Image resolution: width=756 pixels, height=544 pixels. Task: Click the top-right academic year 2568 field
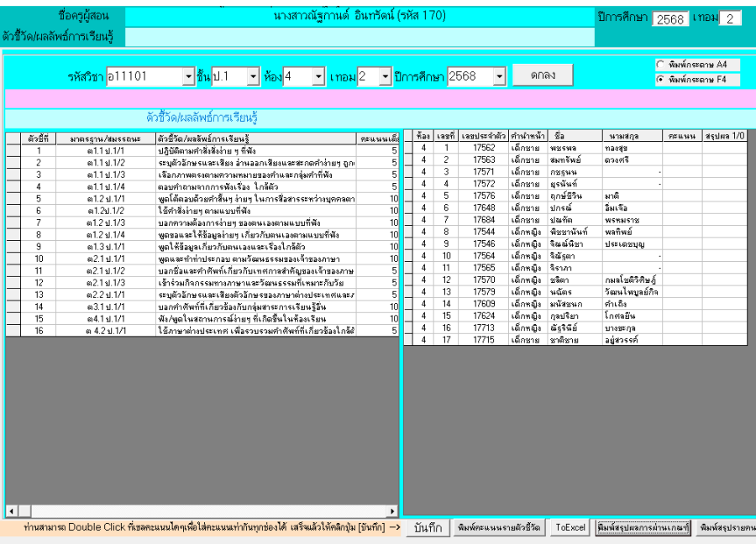tap(670, 19)
